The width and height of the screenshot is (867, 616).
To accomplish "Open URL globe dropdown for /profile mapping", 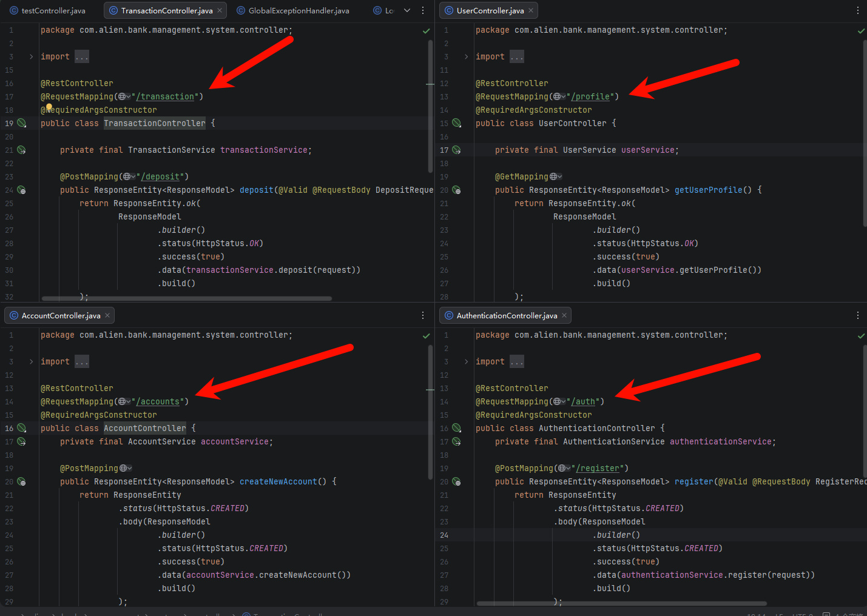I will click(x=559, y=96).
